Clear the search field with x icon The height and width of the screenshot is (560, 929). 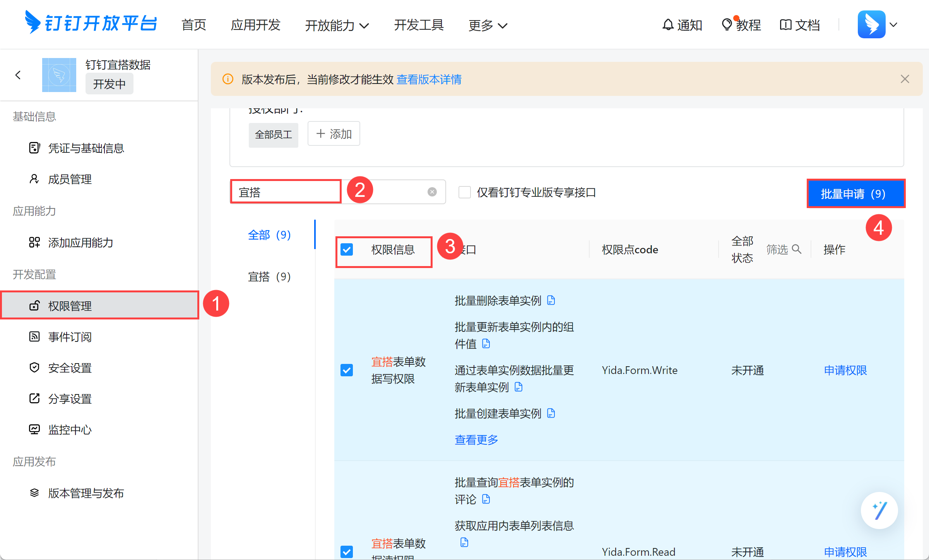pyautogui.click(x=432, y=192)
